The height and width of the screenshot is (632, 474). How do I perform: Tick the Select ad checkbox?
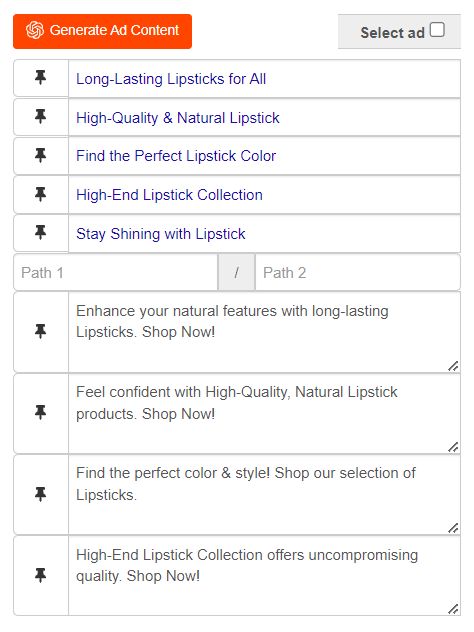pyautogui.click(x=437, y=30)
